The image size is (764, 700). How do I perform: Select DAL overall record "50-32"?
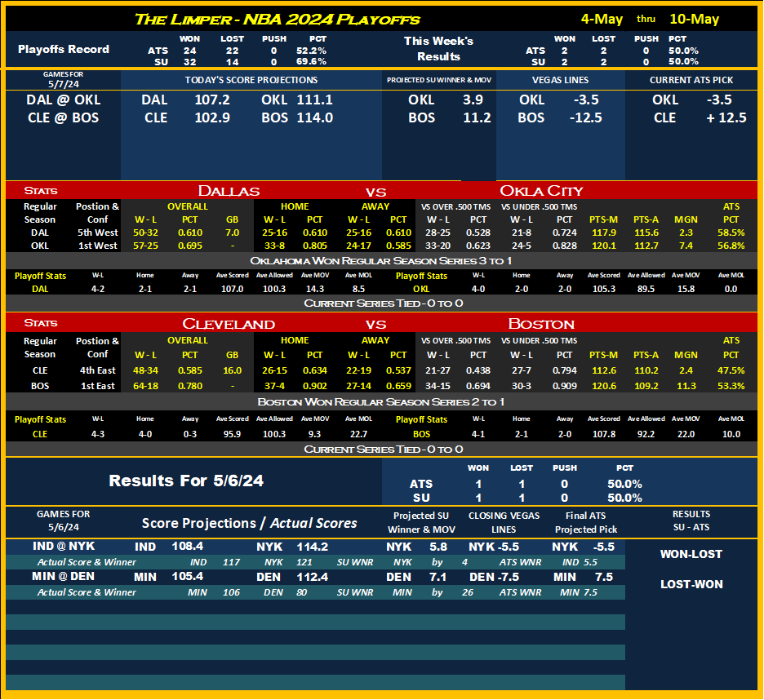tap(145, 233)
